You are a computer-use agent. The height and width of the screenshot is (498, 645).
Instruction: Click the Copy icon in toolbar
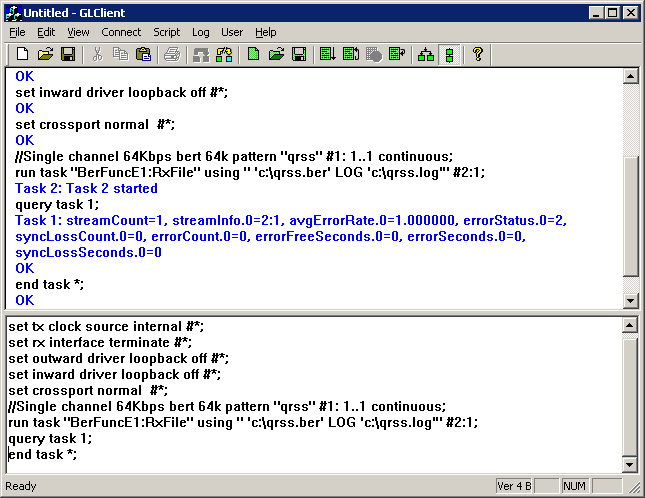point(120,54)
